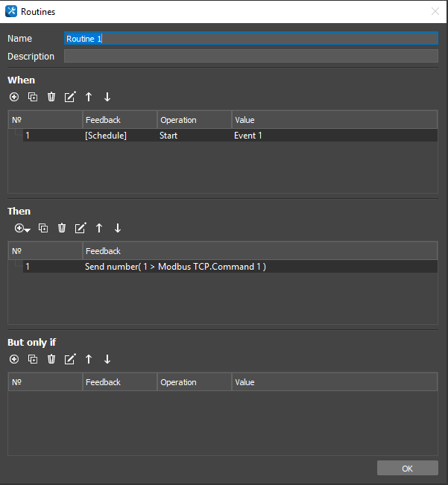
Task: Delete a But only if condition
Action: 51,359
